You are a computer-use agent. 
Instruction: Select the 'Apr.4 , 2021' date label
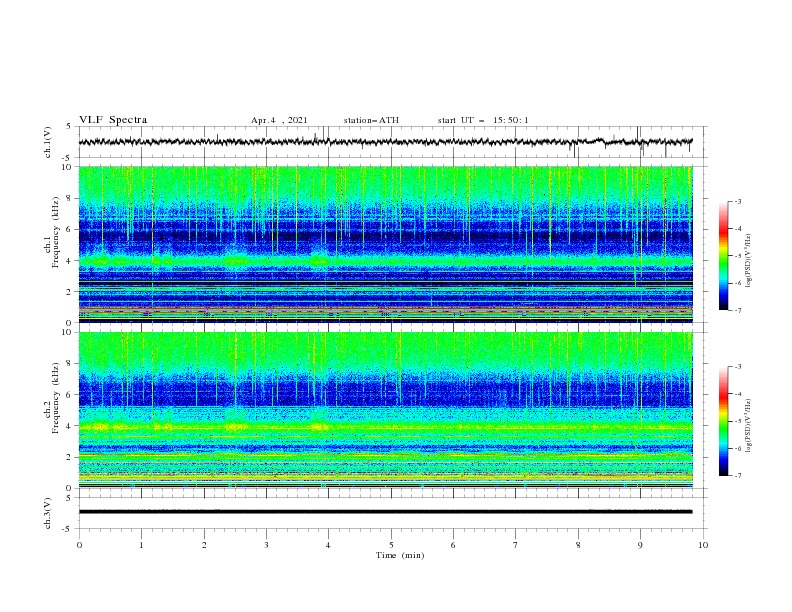click(279, 120)
